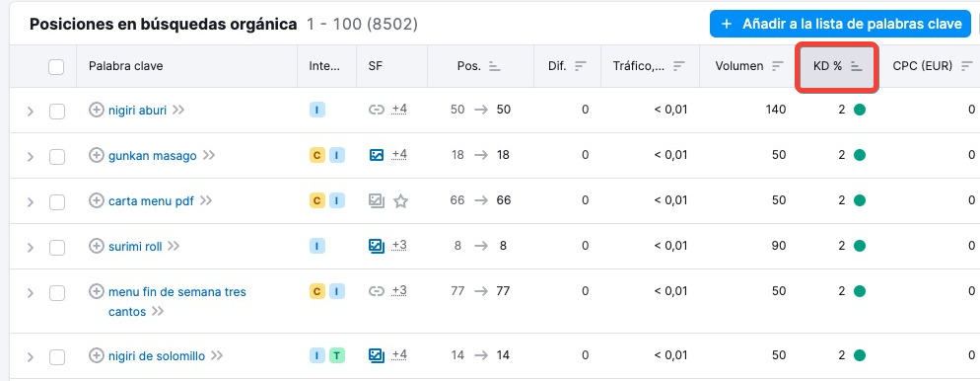Click the plus icon beside nigiri de solomillo
Screen dimensions: 980x381
click(x=97, y=356)
